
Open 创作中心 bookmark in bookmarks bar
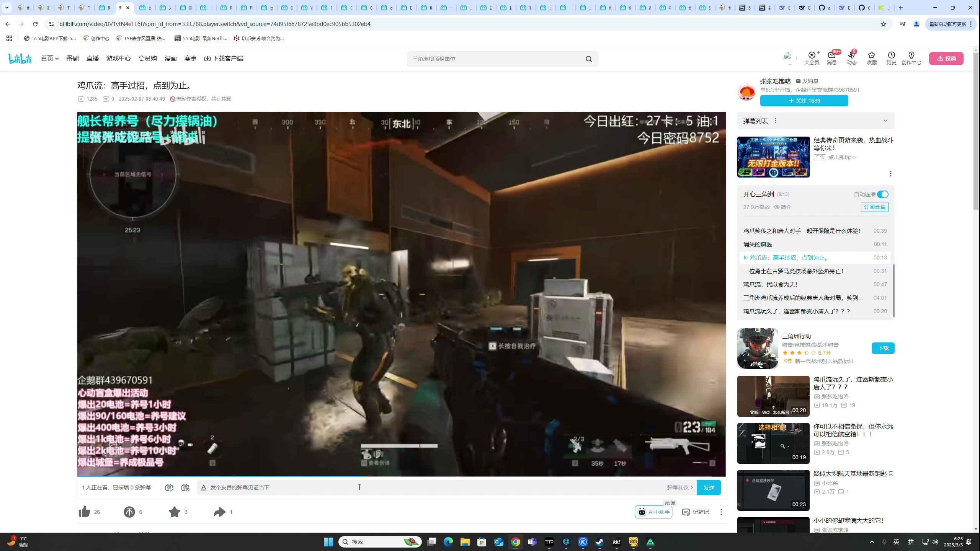(x=96, y=38)
